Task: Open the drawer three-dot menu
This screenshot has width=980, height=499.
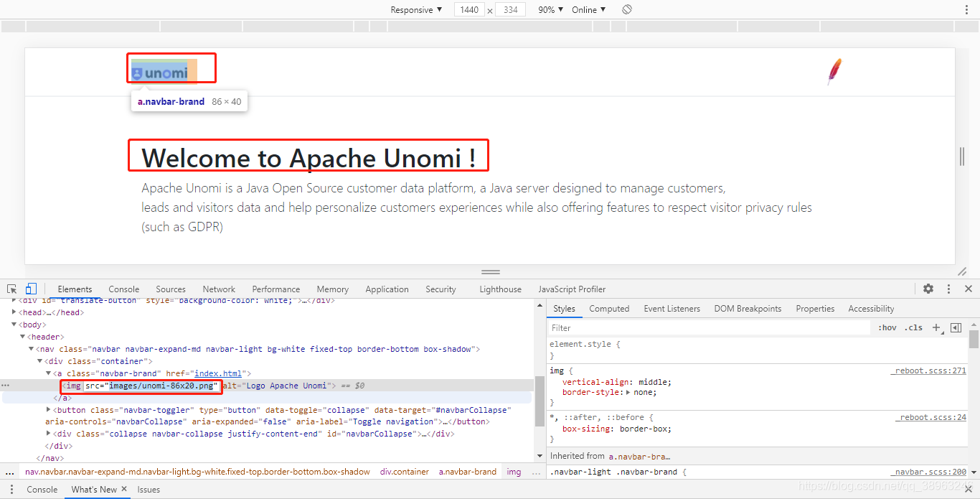Action: point(11,489)
